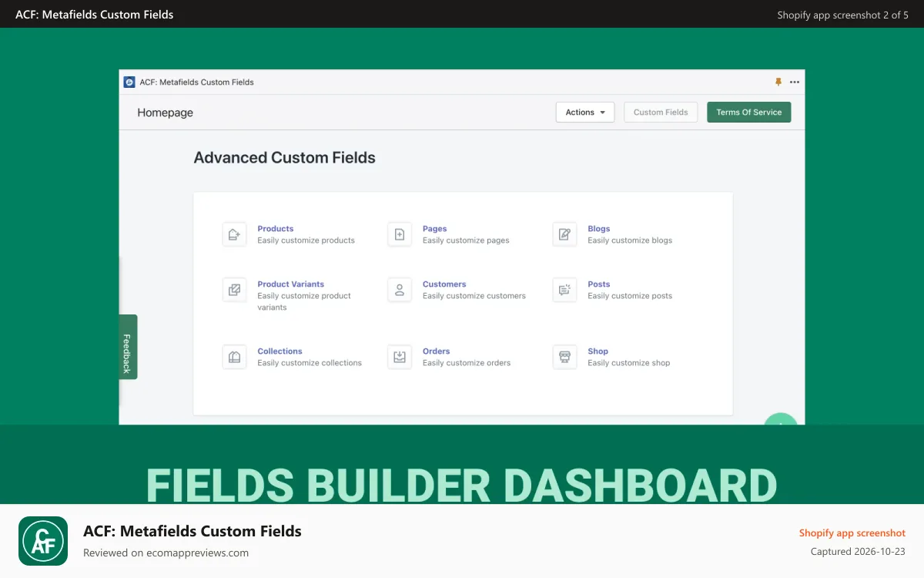
Task: Click 'Easily customize products' text
Action: tap(306, 240)
